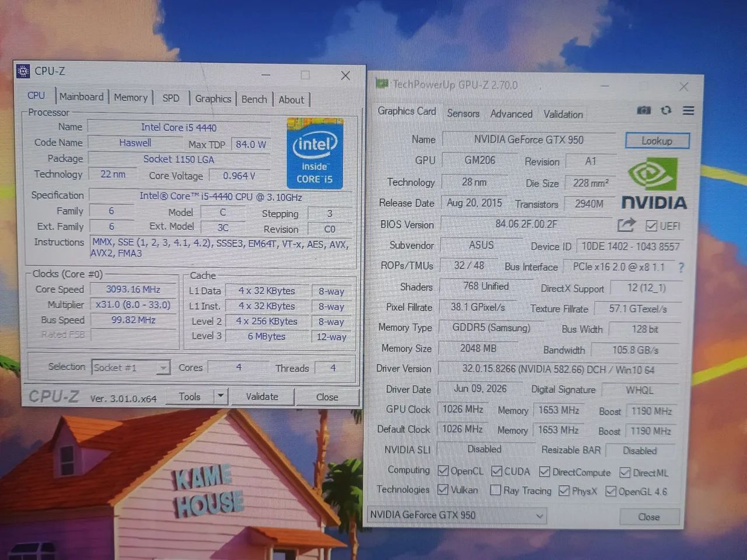Click the Digital Signature WHQL value
The image size is (747, 560).
pos(640,390)
